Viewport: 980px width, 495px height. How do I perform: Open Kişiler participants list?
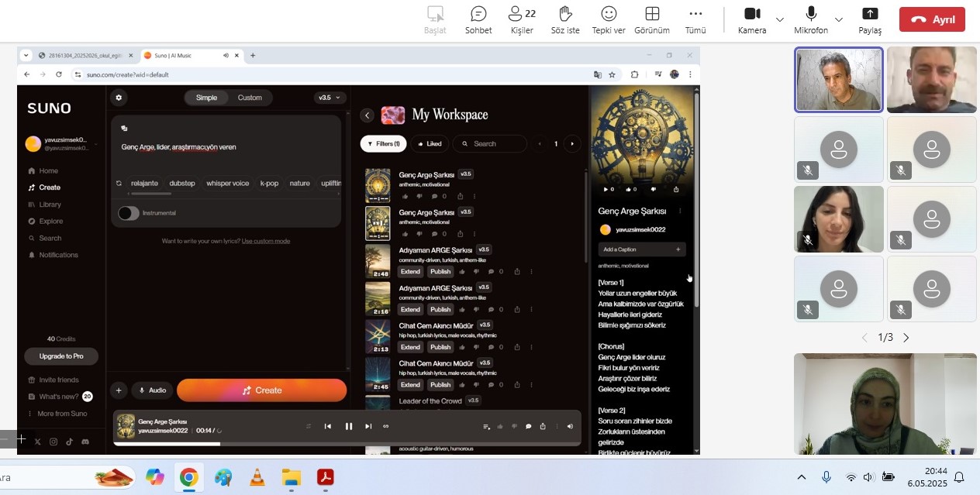click(522, 20)
